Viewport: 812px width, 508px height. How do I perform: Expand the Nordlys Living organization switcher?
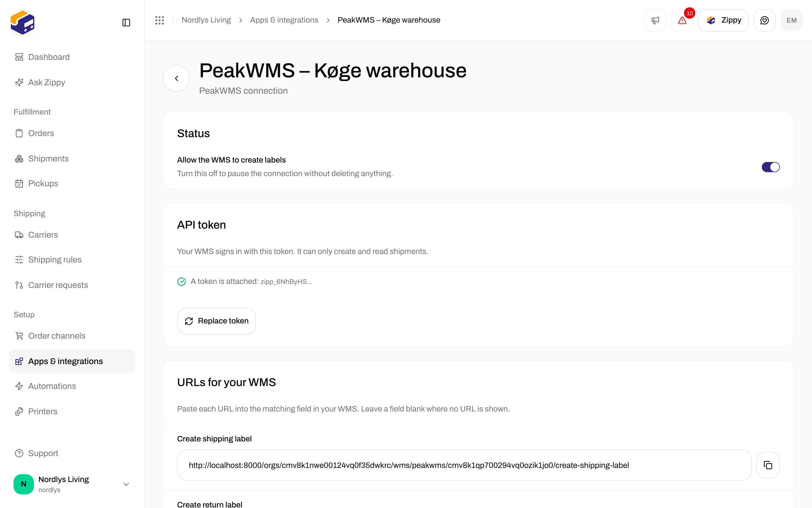click(x=72, y=484)
